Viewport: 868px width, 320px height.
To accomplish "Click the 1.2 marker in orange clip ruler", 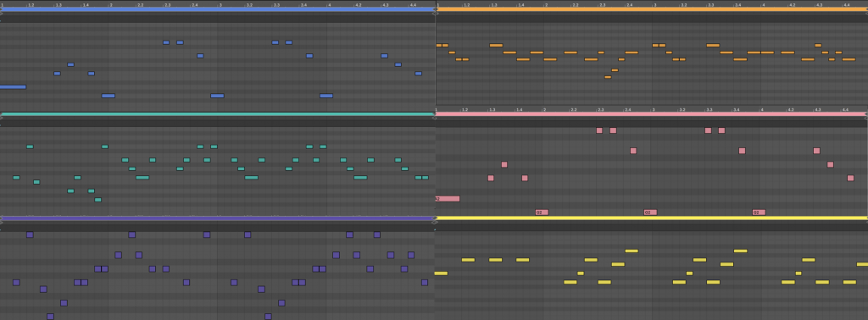I will (467, 4).
